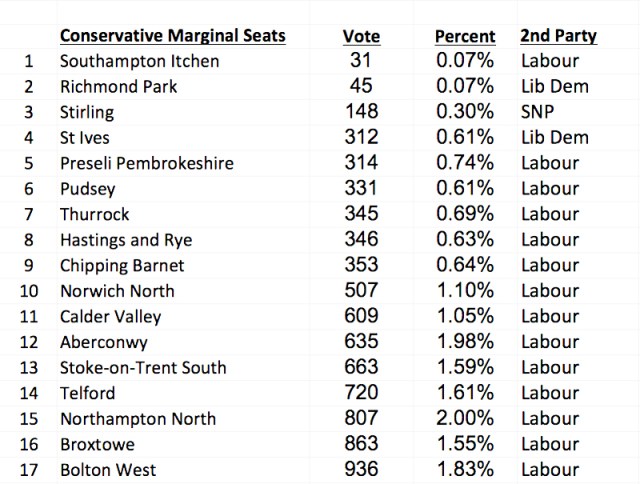640x484 pixels.
Task: Select Northampton North's vote count 807
Action: point(361,418)
